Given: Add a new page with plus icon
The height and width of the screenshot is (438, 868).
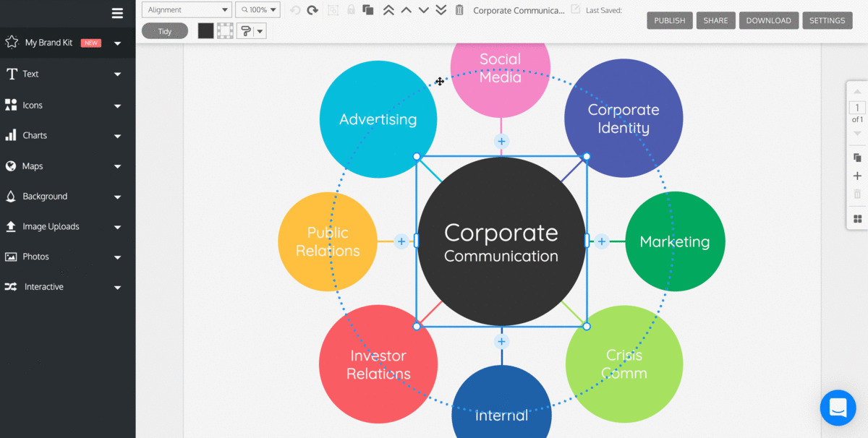Looking at the screenshot, I should 857,176.
